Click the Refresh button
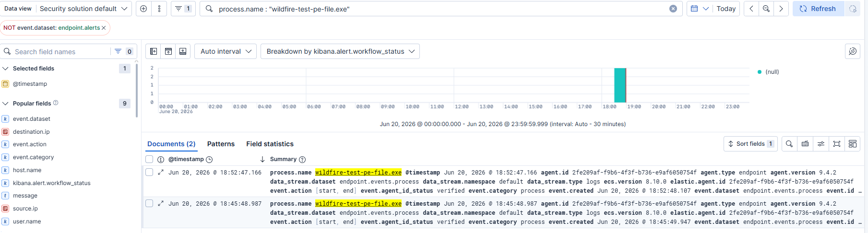 click(x=818, y=9)
